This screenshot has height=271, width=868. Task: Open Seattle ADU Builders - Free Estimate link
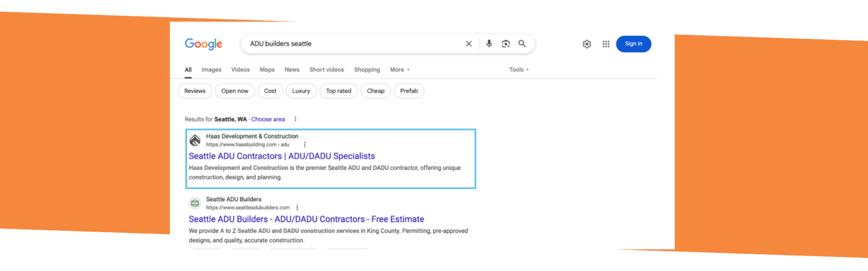[x=307, y=219]
